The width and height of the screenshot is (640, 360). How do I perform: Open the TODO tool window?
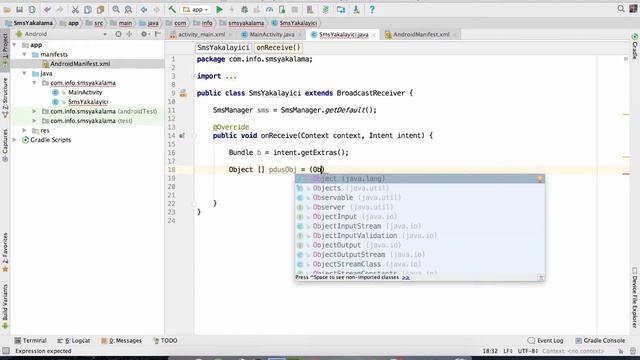point(165,340)
